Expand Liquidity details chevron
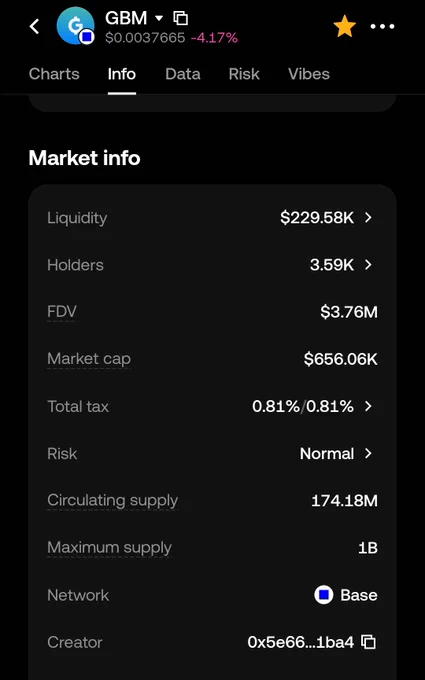The width and height of the screenshot is (425, 680). (x=368, y=217)
